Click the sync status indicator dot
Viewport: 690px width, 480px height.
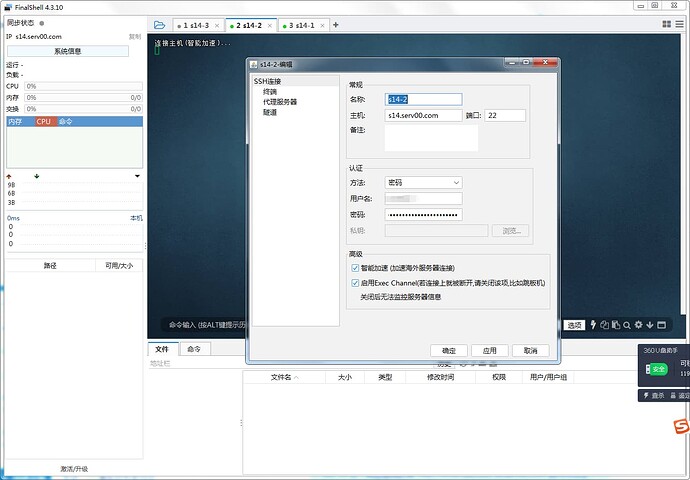click(42, 23)
